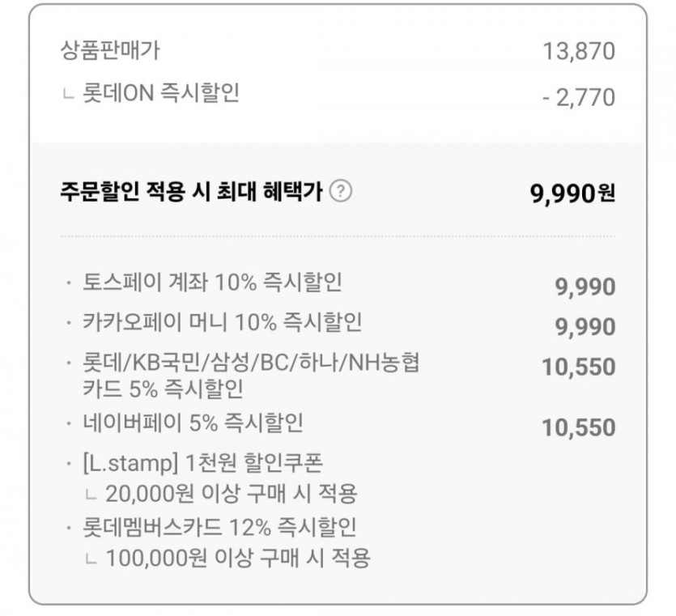
Task: Click the question mark help icon
Action: 342,192
